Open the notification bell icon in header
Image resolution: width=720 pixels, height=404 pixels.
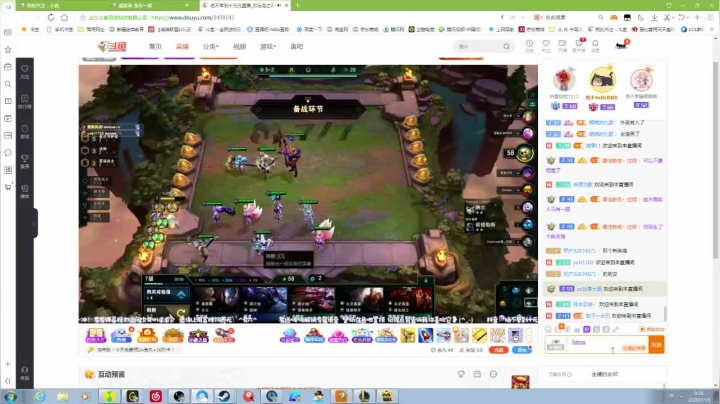[x=595, y=45]
